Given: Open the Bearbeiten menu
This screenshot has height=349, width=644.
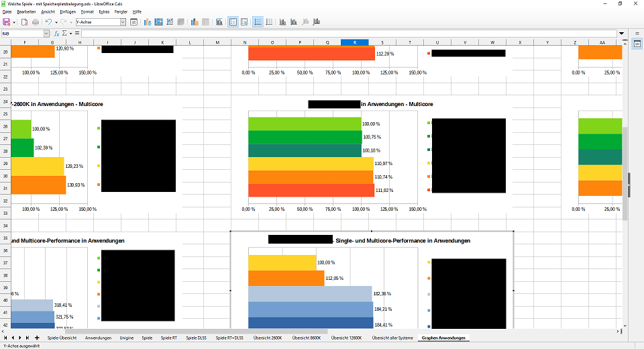Looking at the screenshot, I should pos(26,12).
